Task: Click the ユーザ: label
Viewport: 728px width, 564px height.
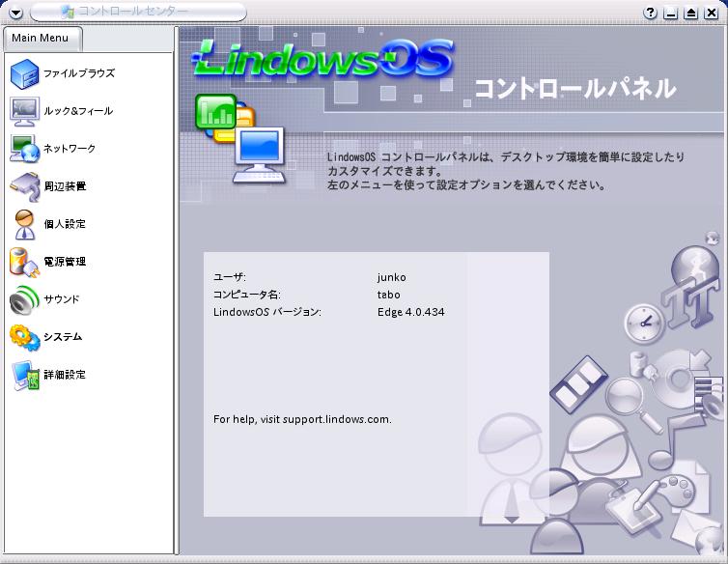Action: tap(230, 277)
